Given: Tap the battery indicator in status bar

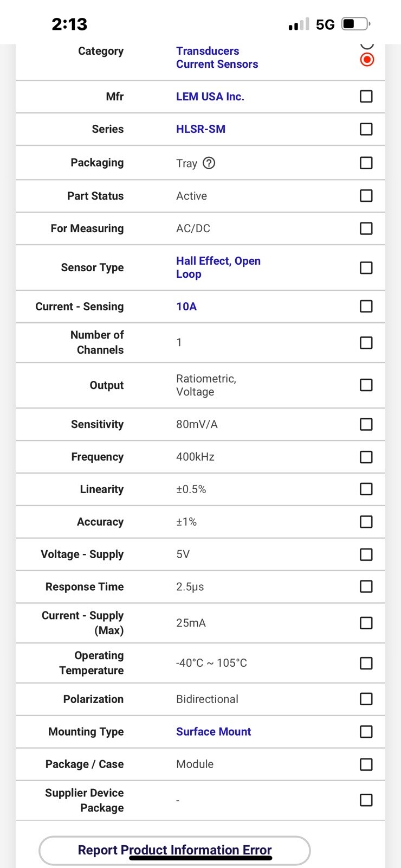Looking at the screenshot, I should pyautogui.click(x=355, y=24).
